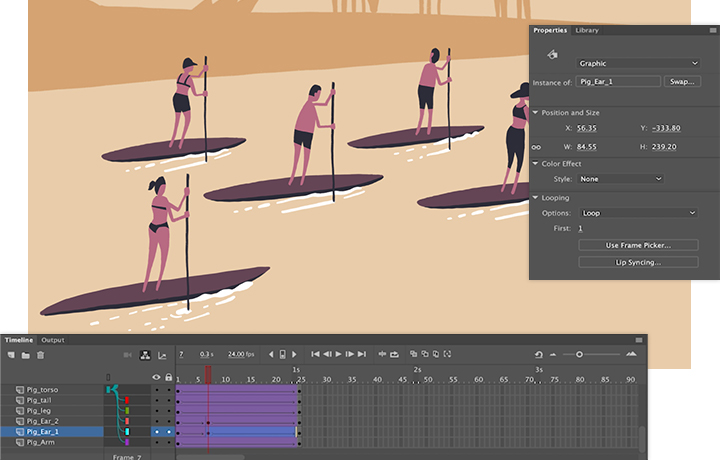720x460 pixels.
Task: Click the New Layer icon in Timeline
Action: (11, 354)
